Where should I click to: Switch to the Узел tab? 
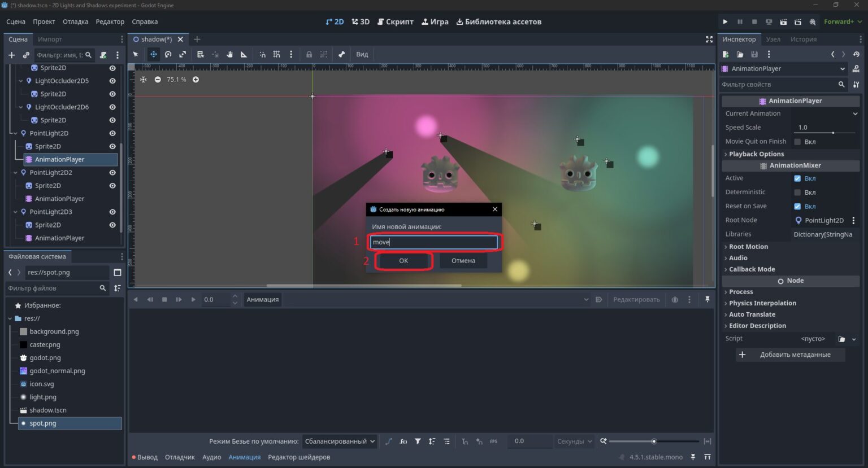[x=773, y=40]
